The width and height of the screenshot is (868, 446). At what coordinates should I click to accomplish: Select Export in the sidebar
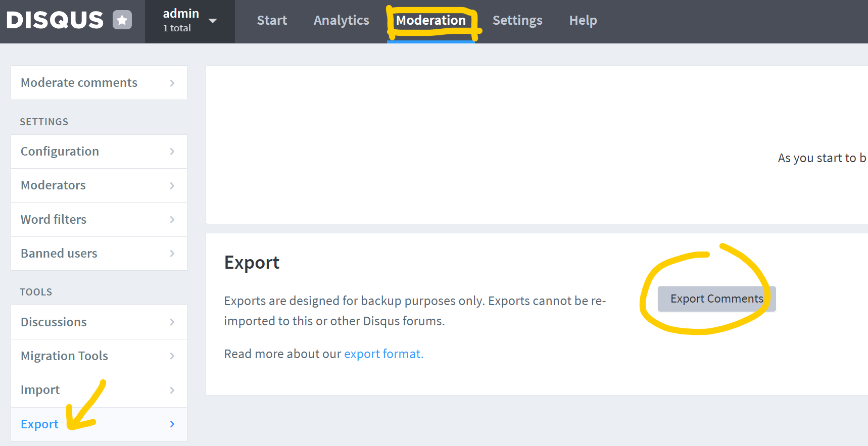(39, 424)
